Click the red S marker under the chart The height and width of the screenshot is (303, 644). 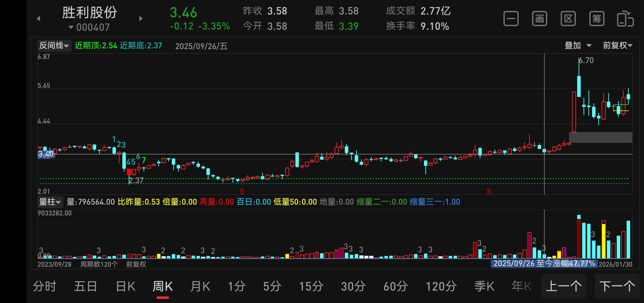[242, 191]
